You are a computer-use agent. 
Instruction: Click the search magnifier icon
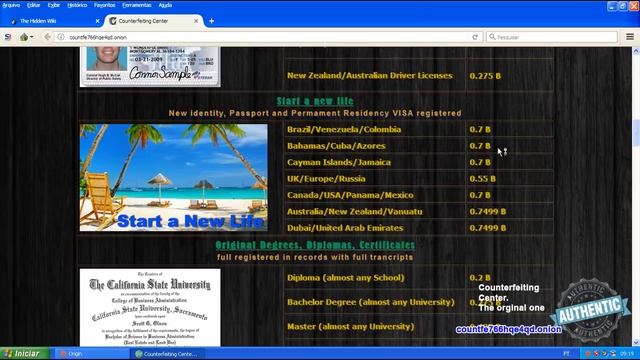click(x=492, y=37)
